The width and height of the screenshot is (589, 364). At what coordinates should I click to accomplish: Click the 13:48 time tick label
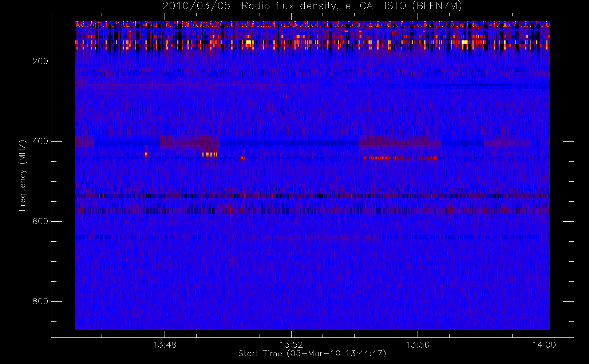pyautogui.click(x=165, y=345)
